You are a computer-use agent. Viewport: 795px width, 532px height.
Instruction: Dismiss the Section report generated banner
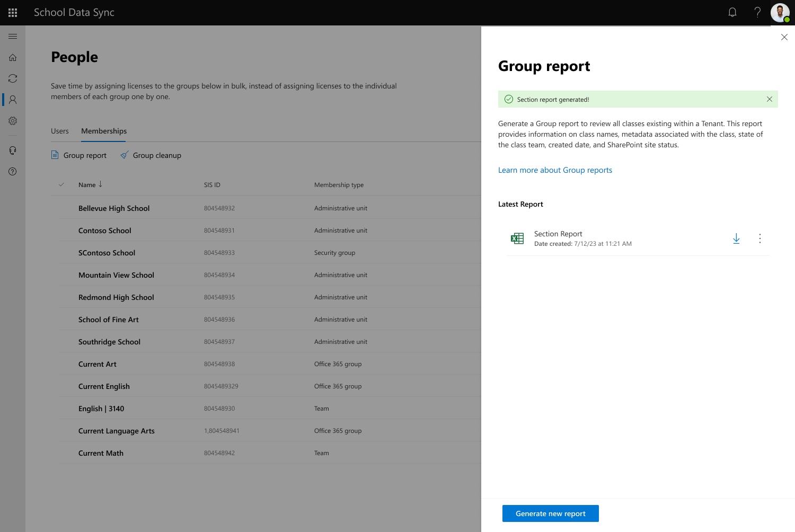click(x=770, y=99)
